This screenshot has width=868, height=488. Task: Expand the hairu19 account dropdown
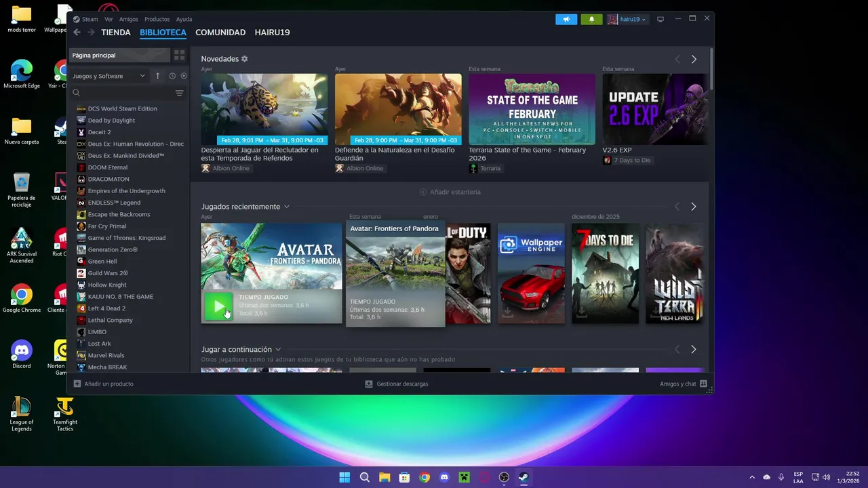(x=627, y=19)
